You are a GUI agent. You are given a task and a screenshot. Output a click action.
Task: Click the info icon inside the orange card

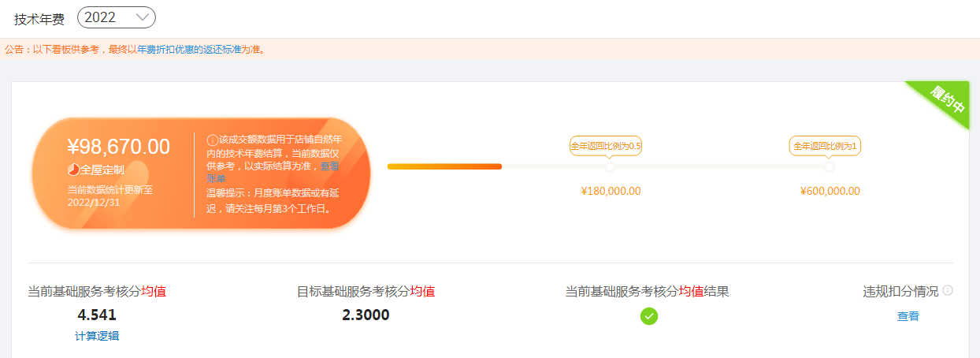212,140
